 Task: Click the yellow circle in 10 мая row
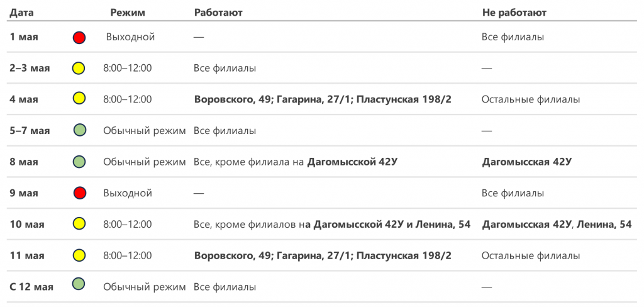coord(79,224)
